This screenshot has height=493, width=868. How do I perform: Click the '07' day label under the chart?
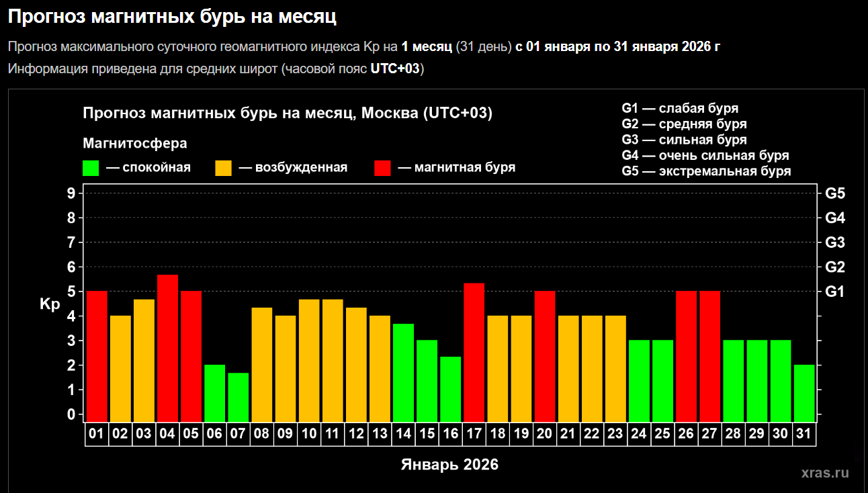pyautogui.click(x=238, y=434)
